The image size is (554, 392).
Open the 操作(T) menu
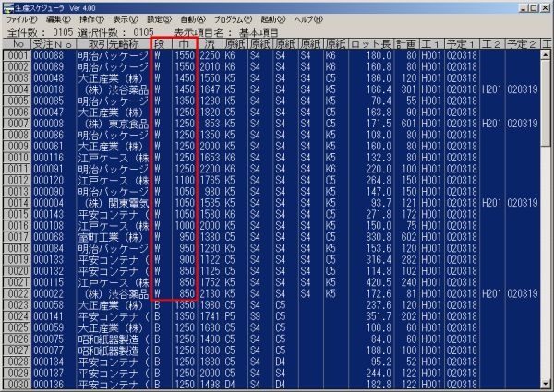[x=91, y=19]
